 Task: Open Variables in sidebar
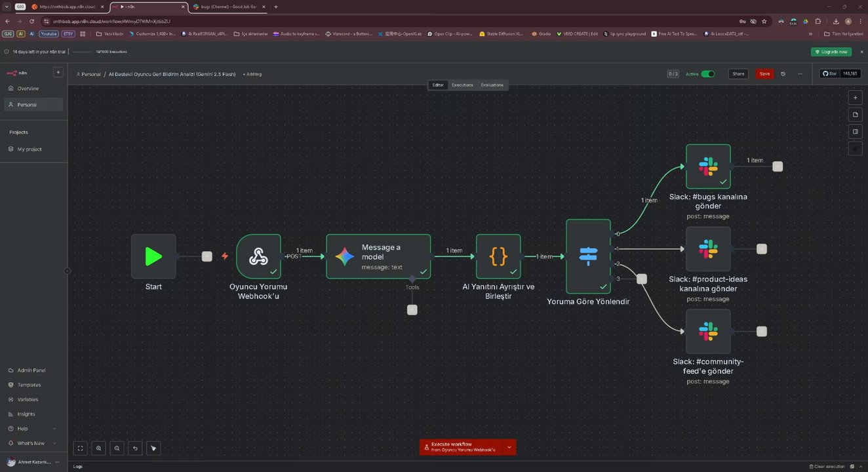[33, 399]
